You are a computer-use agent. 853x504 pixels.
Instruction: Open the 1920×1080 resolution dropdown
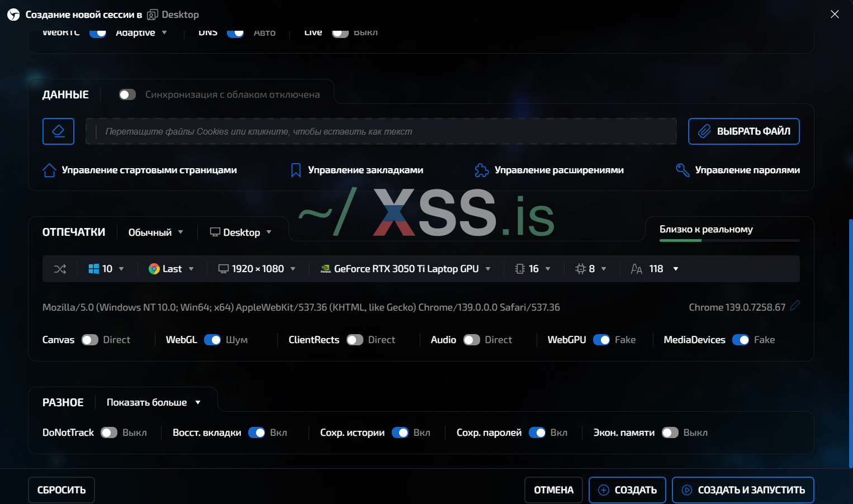coord(257,269)
